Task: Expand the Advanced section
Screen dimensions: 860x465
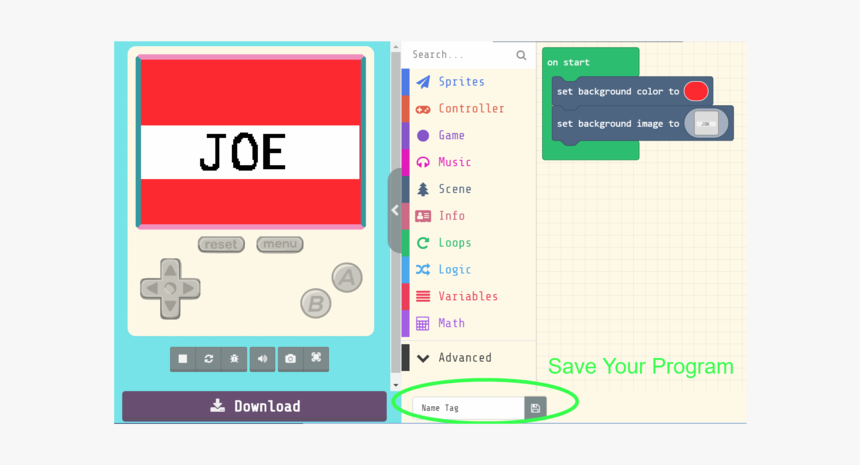Action: [x=468, y=358]
